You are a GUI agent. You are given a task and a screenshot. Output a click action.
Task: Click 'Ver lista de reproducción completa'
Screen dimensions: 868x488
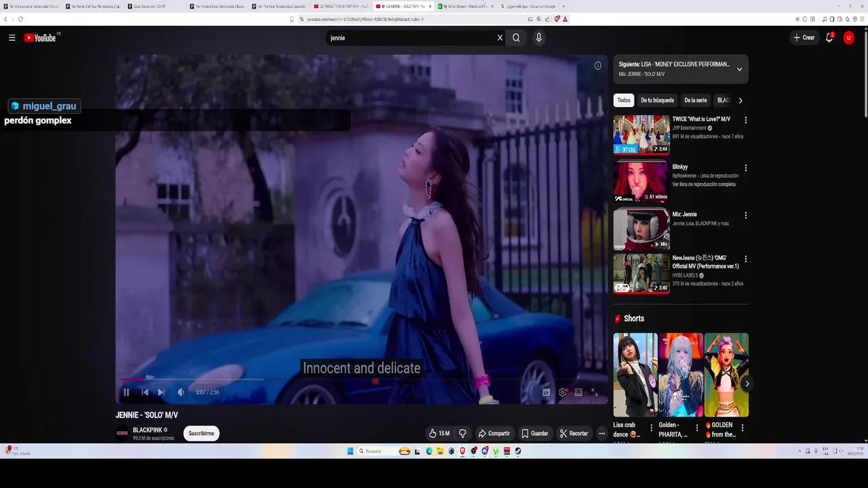point(704,184)
